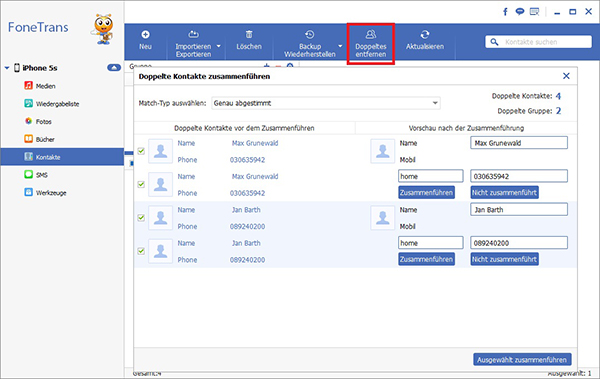Open the Facebook icon in title bar
Viewport: 600px width, 379px height.
point(505,12)
